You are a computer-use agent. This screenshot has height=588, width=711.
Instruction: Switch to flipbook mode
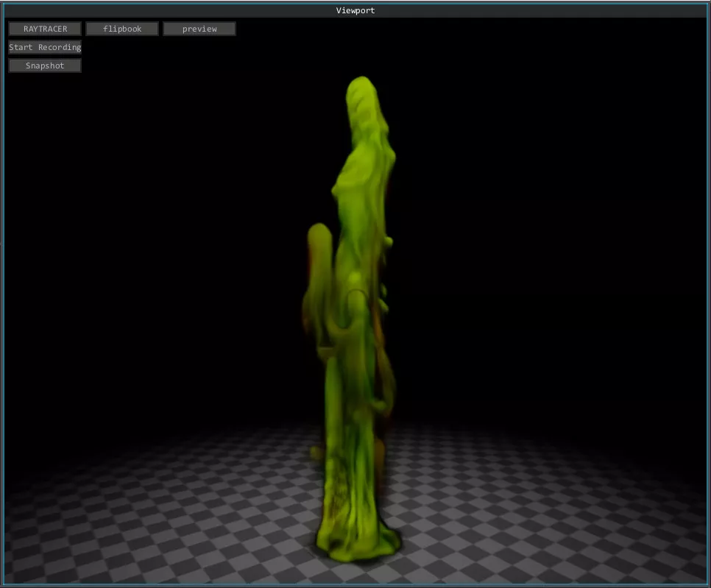pos(122,29)
